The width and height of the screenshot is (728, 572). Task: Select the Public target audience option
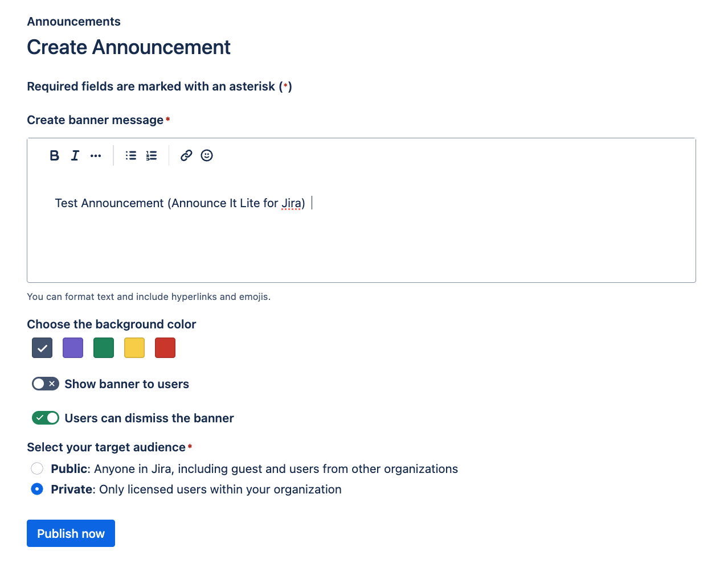[x=37, y=468]
